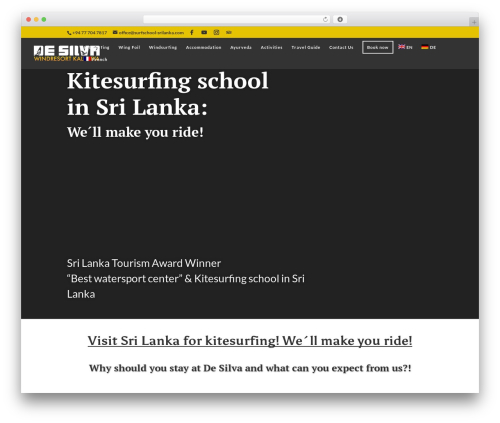Viewport: 500px width, 423px height.
Task: Click the browser address bar
Action: [x=237, y=19]
